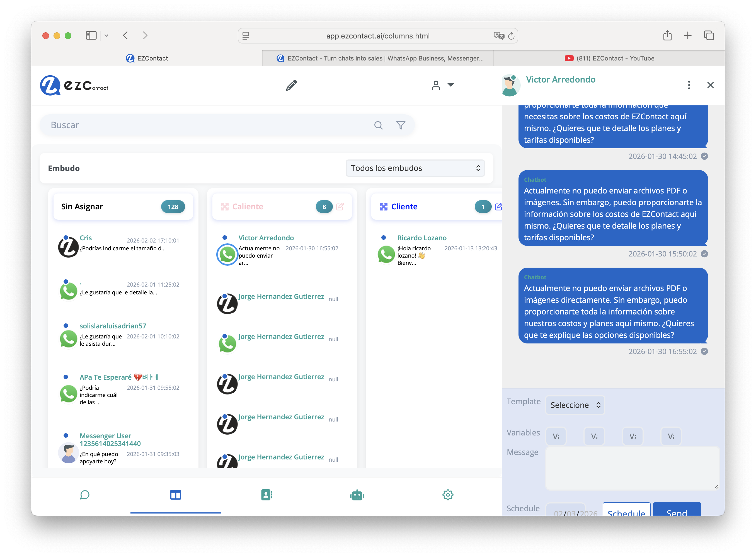Open the chats bubble tab icon
The image size is (756, 557).
click(x=84, y=495)
